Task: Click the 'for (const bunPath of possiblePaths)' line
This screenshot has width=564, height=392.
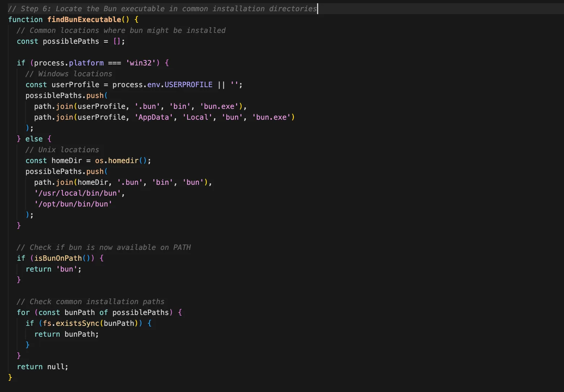Action: coord(99,312)
